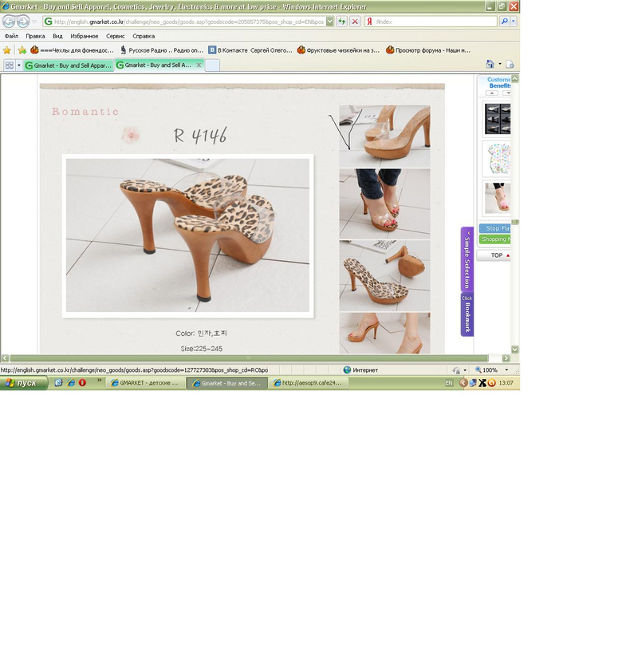Click the green Refresh arrows icon
638x672 pixels.
pyautogui.click(x=341, y=22)
